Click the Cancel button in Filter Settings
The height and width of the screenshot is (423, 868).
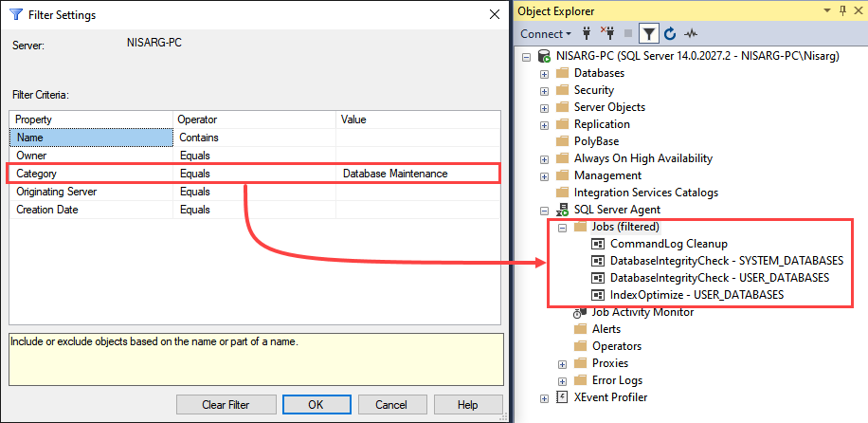tap(390, 404)
